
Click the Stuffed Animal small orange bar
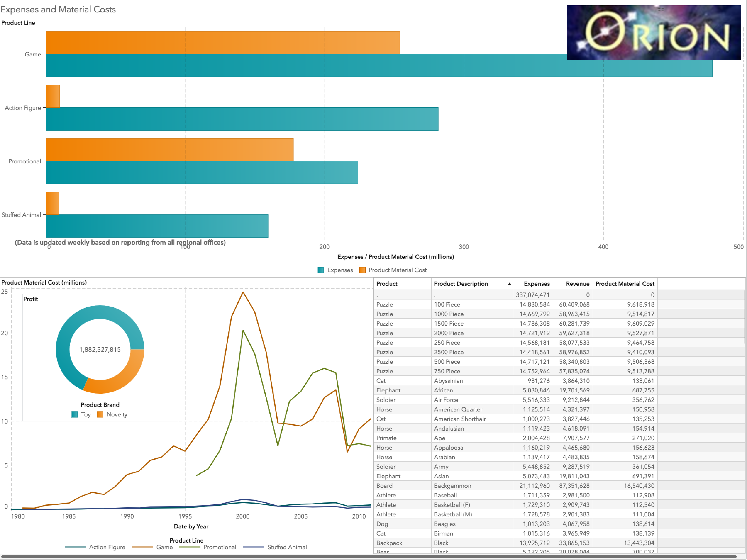[53, 204]
